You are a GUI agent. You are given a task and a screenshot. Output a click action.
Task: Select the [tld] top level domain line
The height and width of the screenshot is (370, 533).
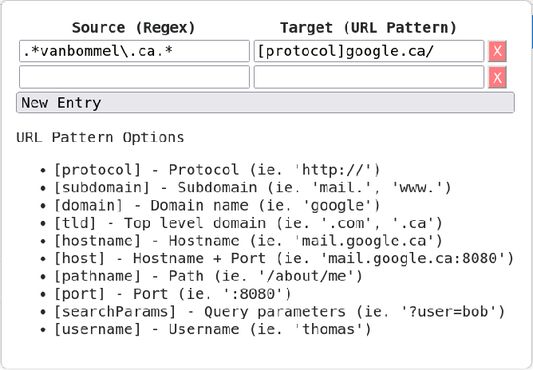pyautogui.click(x=248, y=223)
